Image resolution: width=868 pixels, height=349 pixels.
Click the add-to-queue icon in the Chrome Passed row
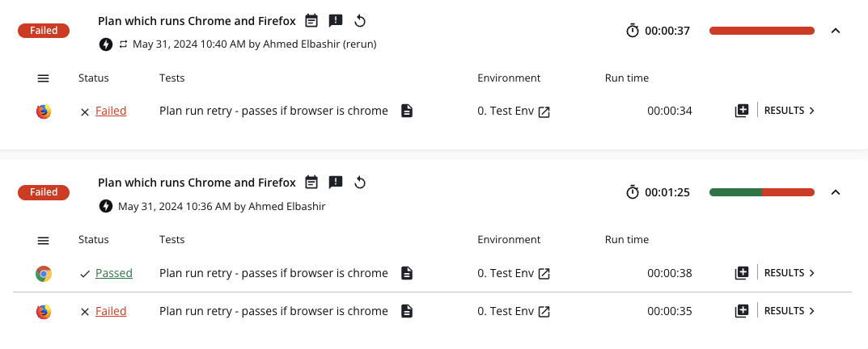click(742, 273)
